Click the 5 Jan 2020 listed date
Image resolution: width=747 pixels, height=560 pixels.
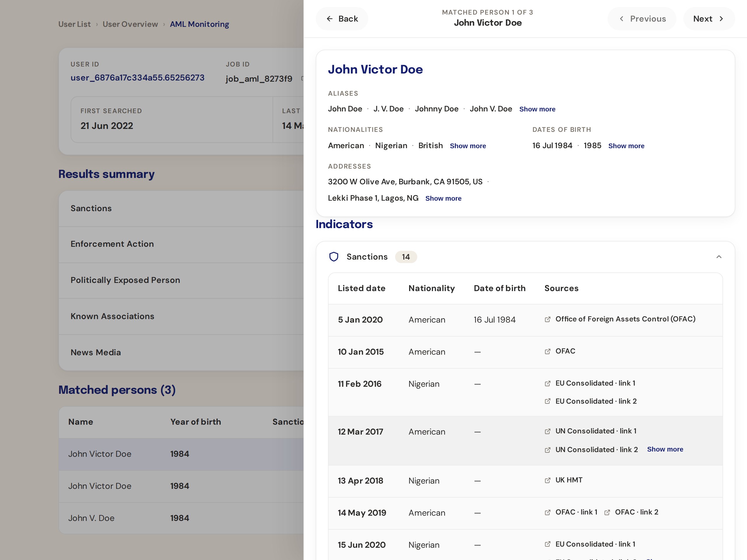pyautogui.click(x=360, y=320)
